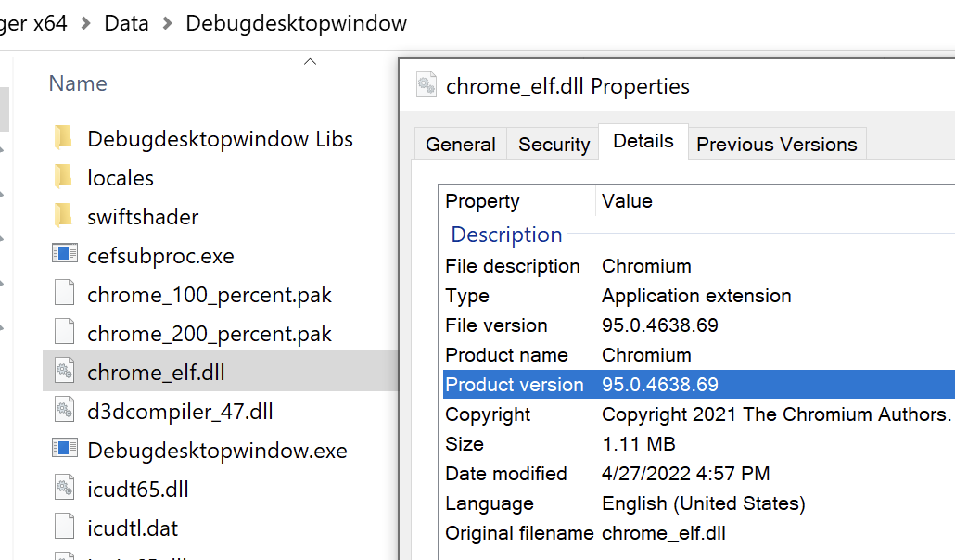Select the Language property row
This screenshot has height=560, width=955.
(x=698, y=503)
